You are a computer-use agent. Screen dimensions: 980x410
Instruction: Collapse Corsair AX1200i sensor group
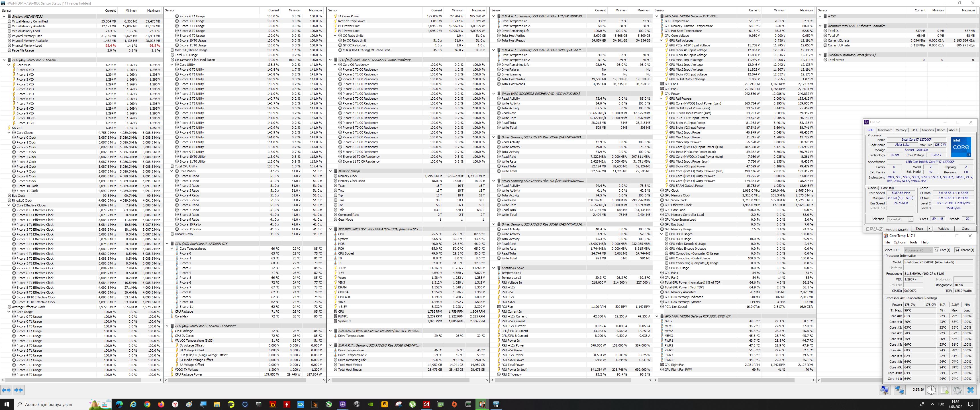(494, 268)
